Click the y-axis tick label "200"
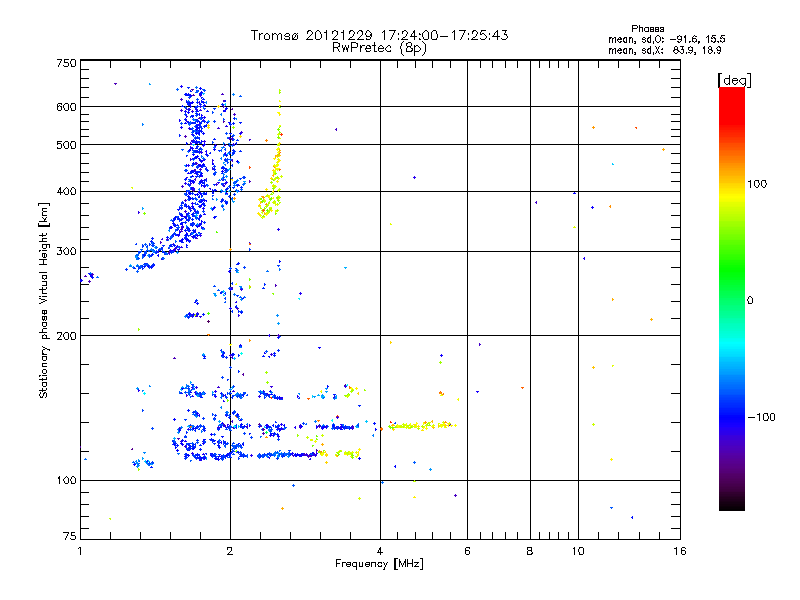800x600 pixels. point(66,336)
